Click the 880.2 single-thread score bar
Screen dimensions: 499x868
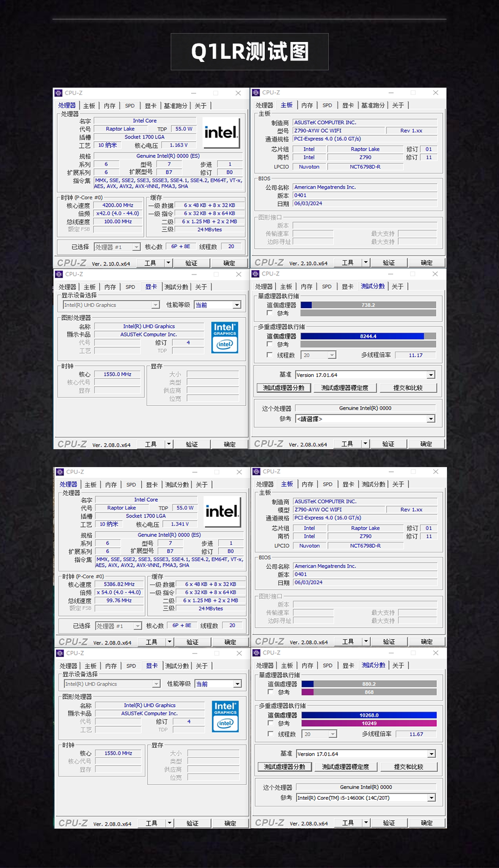(x=369, y=684)
